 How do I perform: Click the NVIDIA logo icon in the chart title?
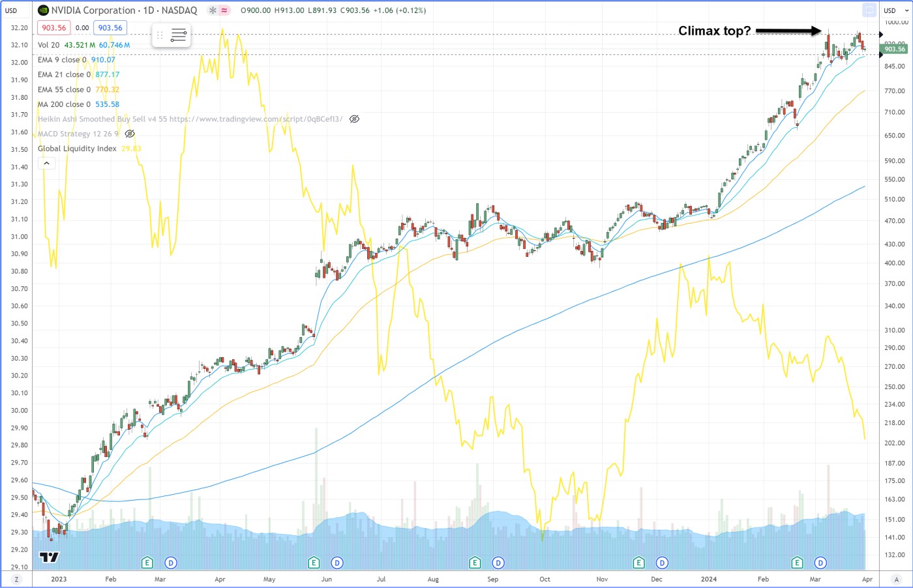pyautogui.click(x=43, y=10)
